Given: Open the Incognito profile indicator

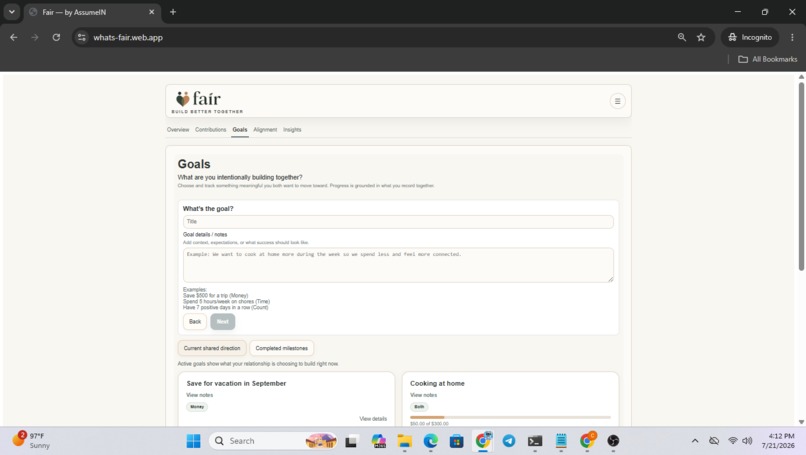Looking at the screenshot, I should 750,38.
